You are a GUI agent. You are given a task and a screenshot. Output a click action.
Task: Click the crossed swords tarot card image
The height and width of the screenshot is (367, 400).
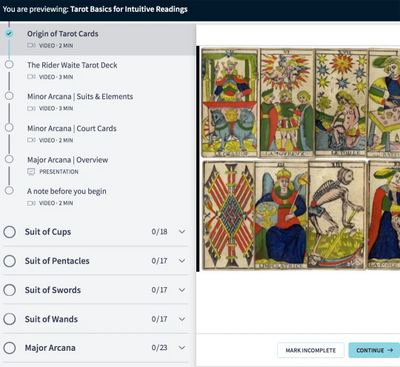(229, 215)
